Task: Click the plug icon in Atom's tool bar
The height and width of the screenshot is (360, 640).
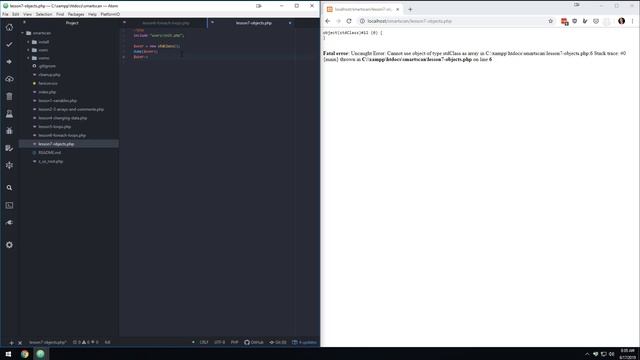Action: coord(9,222)
